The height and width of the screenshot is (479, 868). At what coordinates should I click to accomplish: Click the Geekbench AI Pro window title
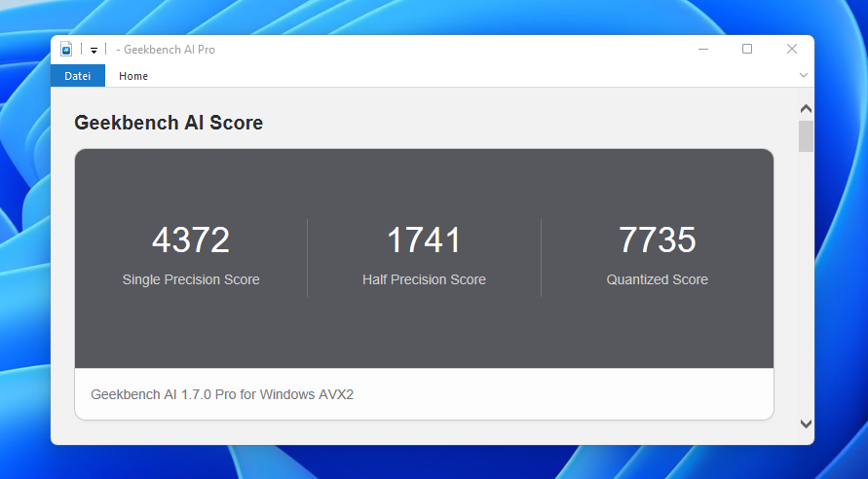point(166,50)
